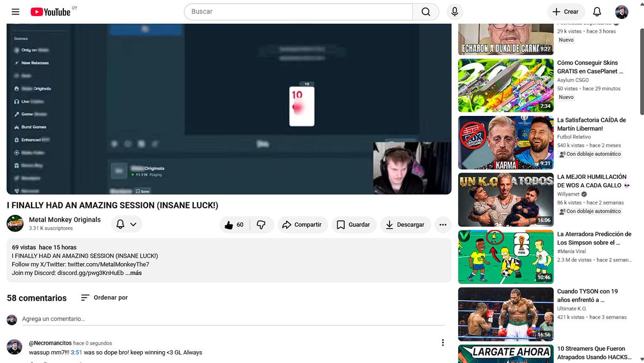Image resolution: width=644 pixels, height=363 pixels.
Task: Expand description with ...más
Action: coord(134,273)
